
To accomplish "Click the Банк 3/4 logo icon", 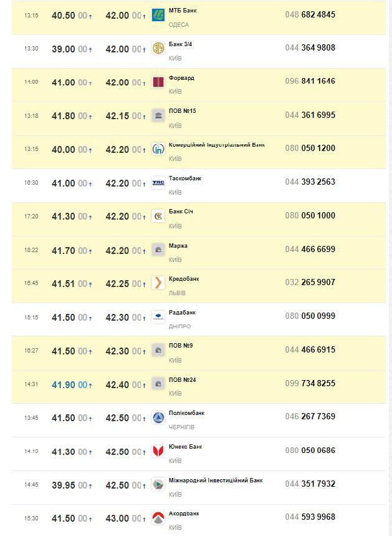I will pyautogui.click(x=158, y=49).
